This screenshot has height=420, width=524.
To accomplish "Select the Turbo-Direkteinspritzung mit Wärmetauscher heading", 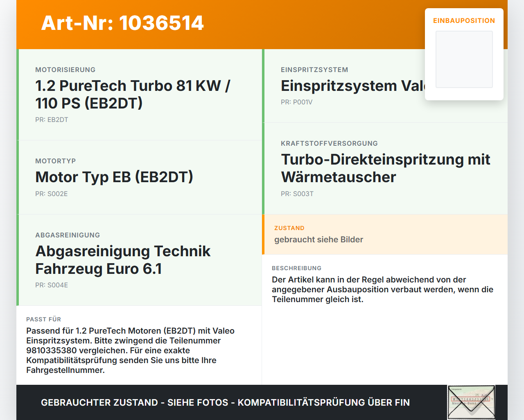I will click(x=386, y=168).
